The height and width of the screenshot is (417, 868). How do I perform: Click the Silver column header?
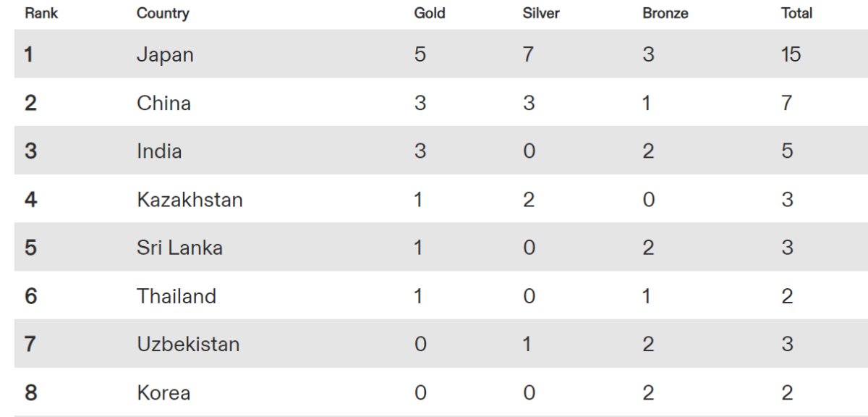pyautogui.click(x=541, y=13)
